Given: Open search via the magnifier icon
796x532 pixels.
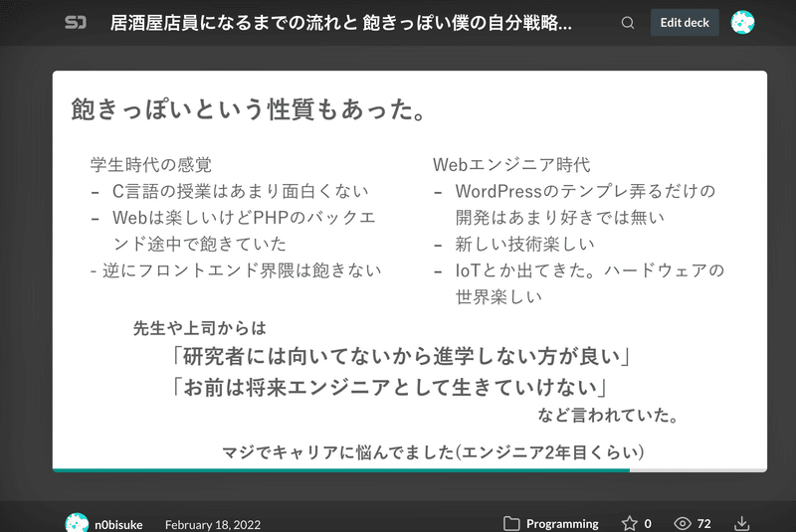Looking at the screenshot, I should coord(628,23).
